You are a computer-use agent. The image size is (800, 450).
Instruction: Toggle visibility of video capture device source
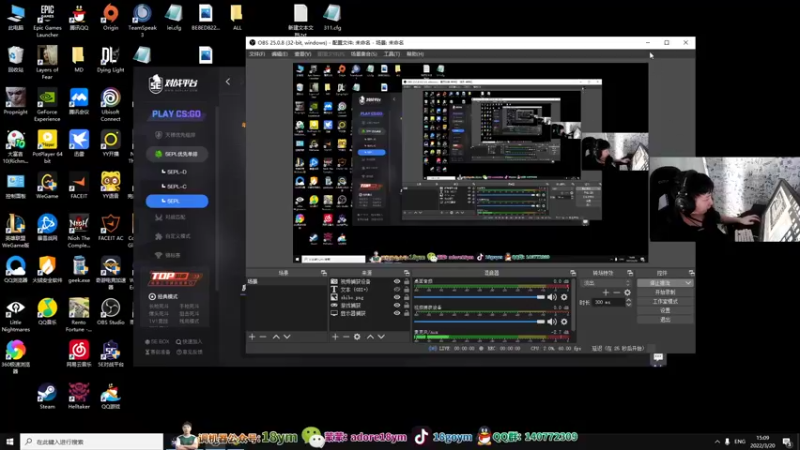[397, 282]
